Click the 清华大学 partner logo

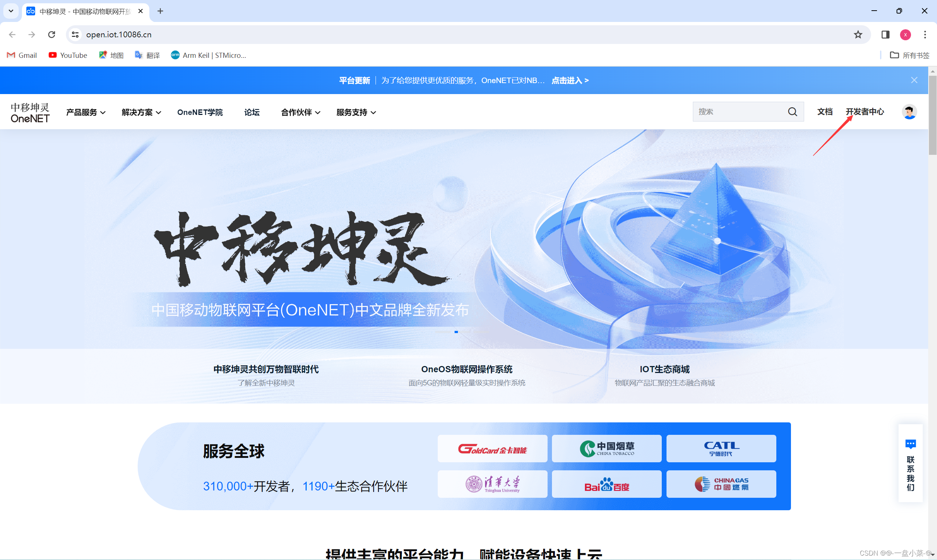[492, 484]
